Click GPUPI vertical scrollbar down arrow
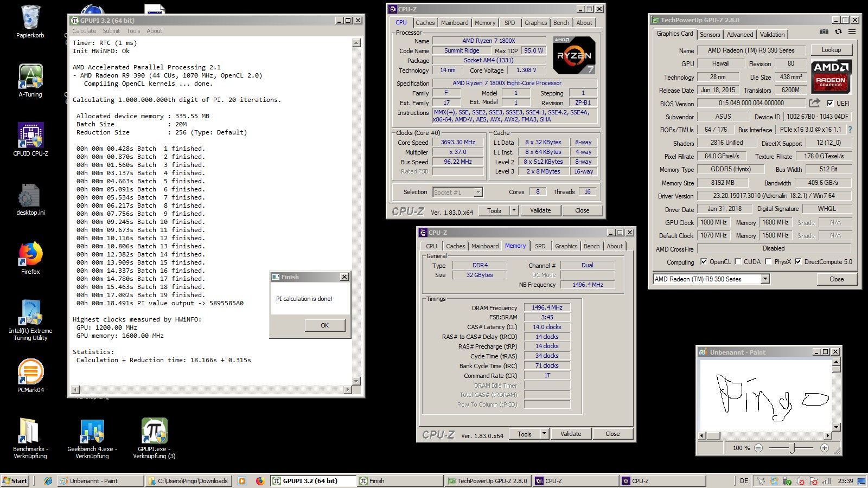The image size is (868, 488). coord(356,381)
